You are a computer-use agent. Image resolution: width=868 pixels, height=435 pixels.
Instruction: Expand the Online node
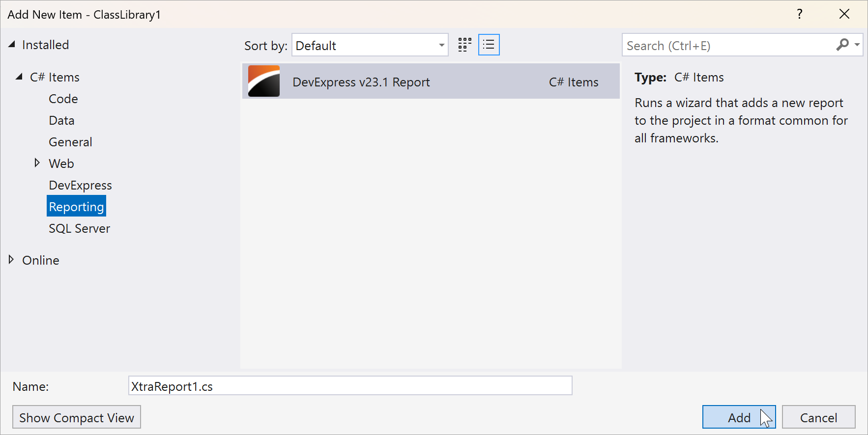coord(11,260)
